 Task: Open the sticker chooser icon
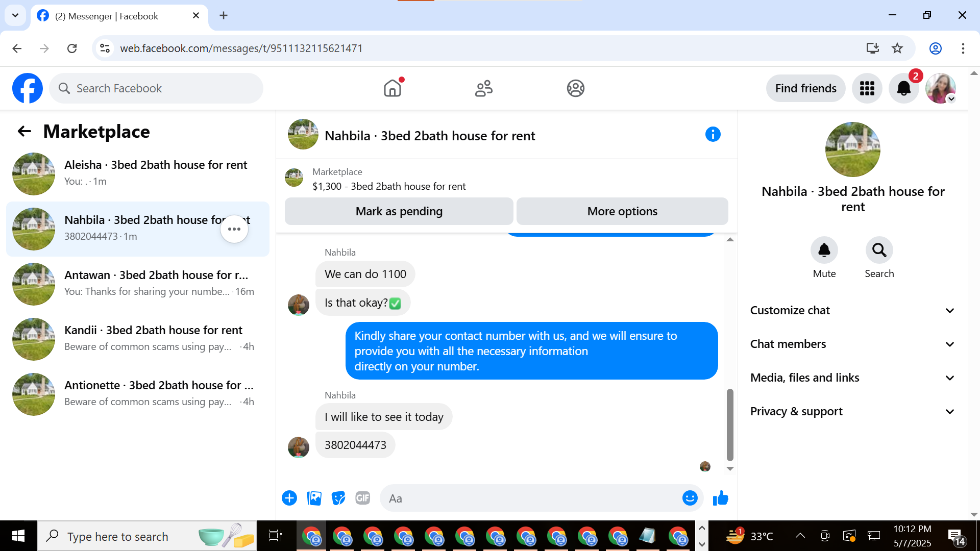tap(338, 498)
